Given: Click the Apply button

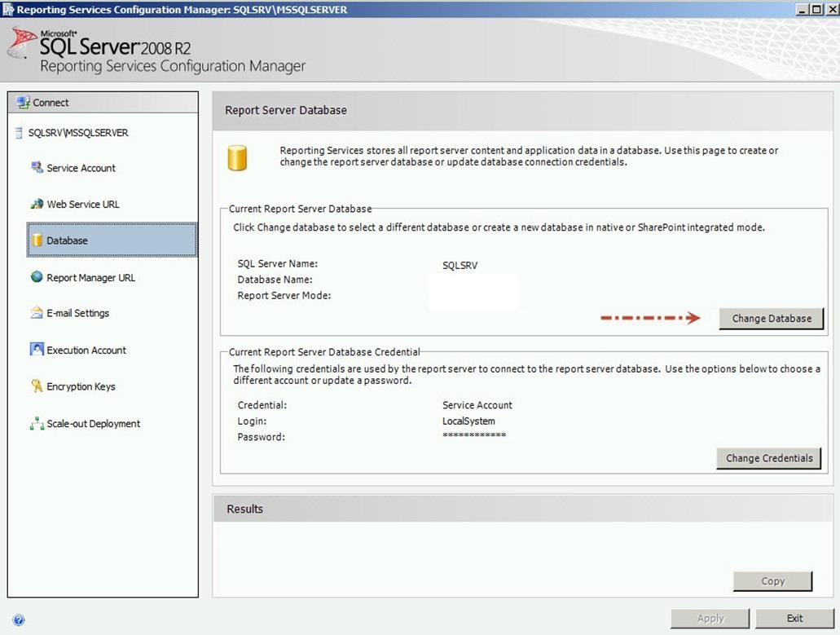Looking at the screenshot, I should tap(710, 619).
